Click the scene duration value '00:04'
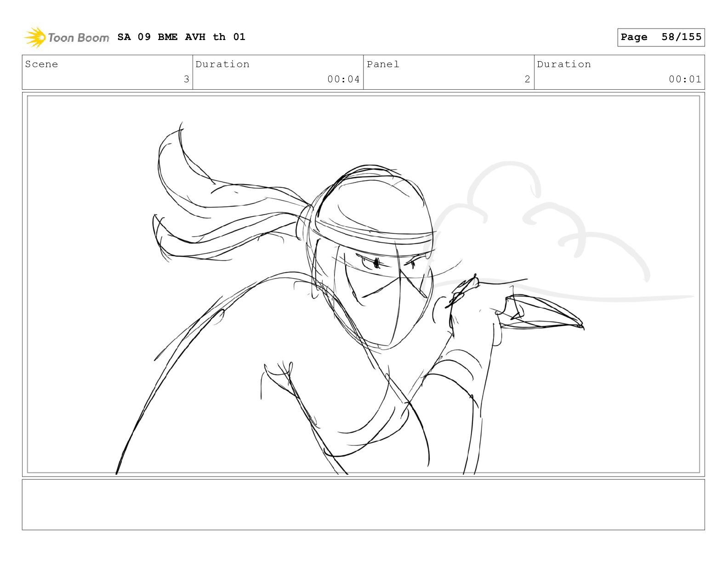 tap(343, 79)
